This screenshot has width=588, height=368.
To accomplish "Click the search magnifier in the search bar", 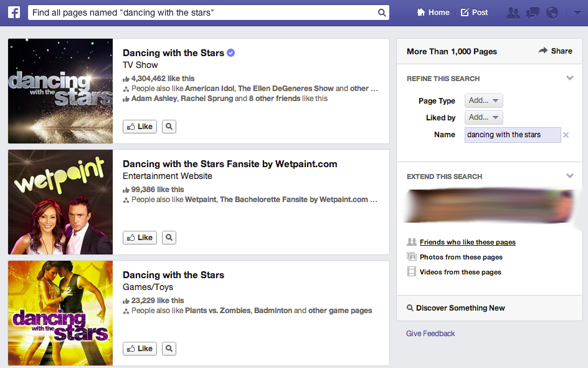I will coord(382,12).
